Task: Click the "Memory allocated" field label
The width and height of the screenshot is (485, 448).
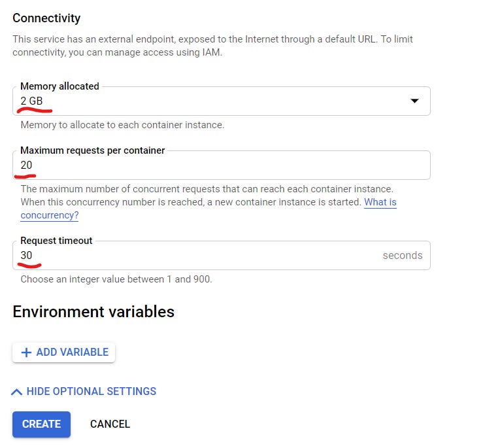Action: (x=59, y=86)
